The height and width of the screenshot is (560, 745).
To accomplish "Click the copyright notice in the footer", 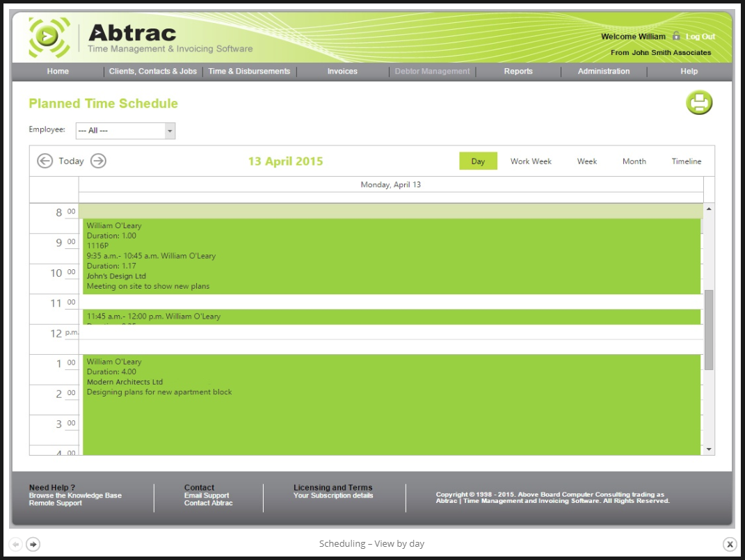I will pyautogui.click(x=552, y=498).
